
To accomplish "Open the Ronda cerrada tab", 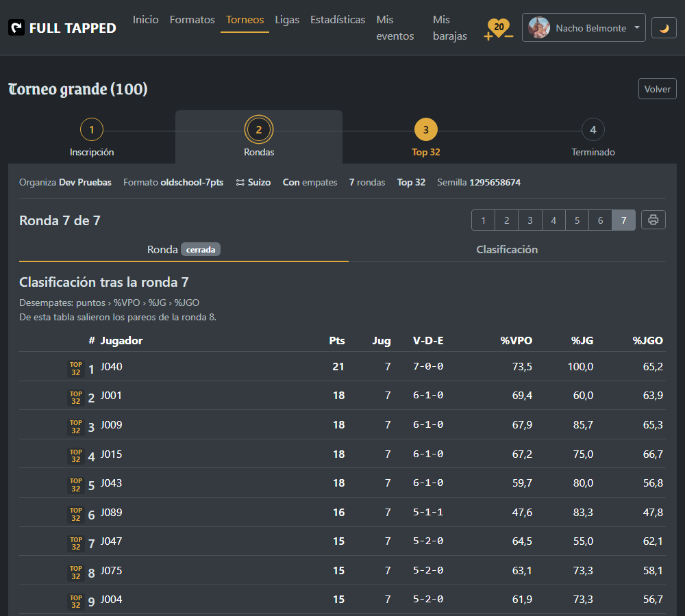I will [184, 250].
